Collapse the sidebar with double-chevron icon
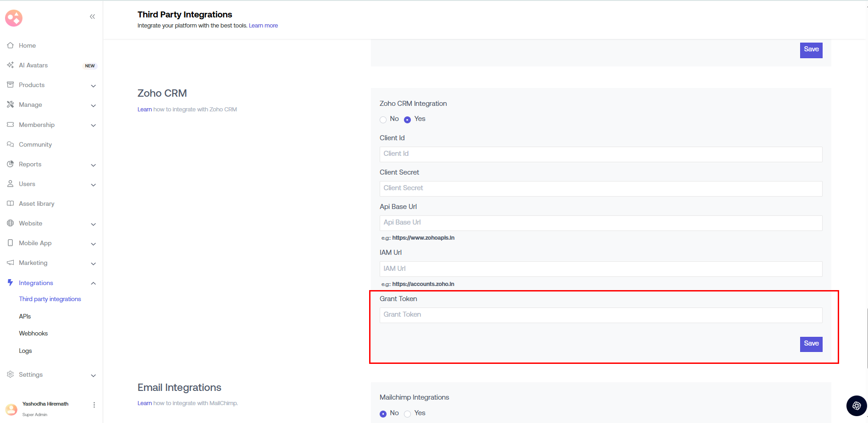Viewport: 868px width, 423px height. 92,17
